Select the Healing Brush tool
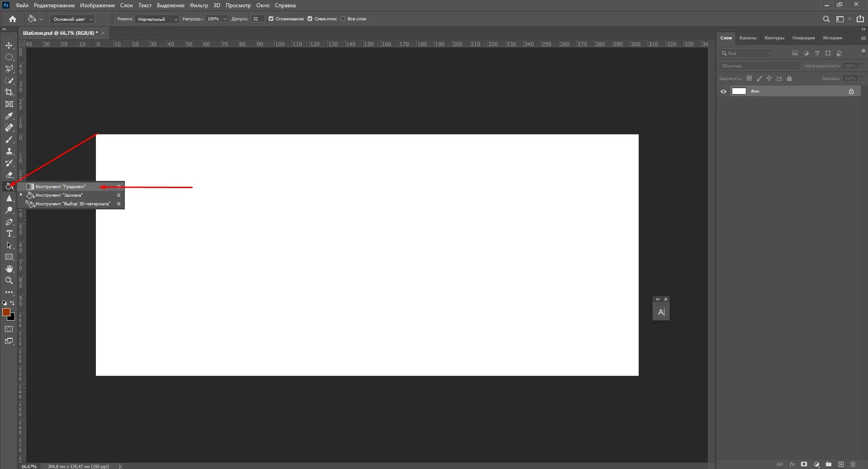Viewport: 868px width, 469px height. [x=9, y=128]
